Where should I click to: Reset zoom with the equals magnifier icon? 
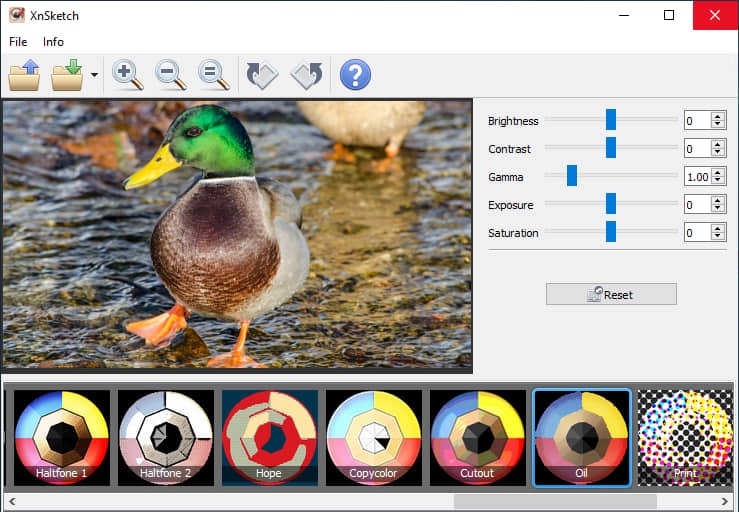coord(214,75)
